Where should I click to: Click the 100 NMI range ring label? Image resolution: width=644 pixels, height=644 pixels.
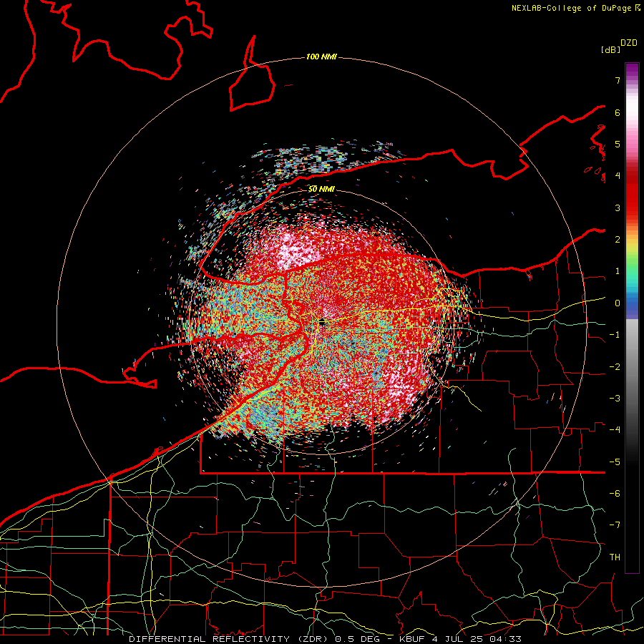[321, 57]
